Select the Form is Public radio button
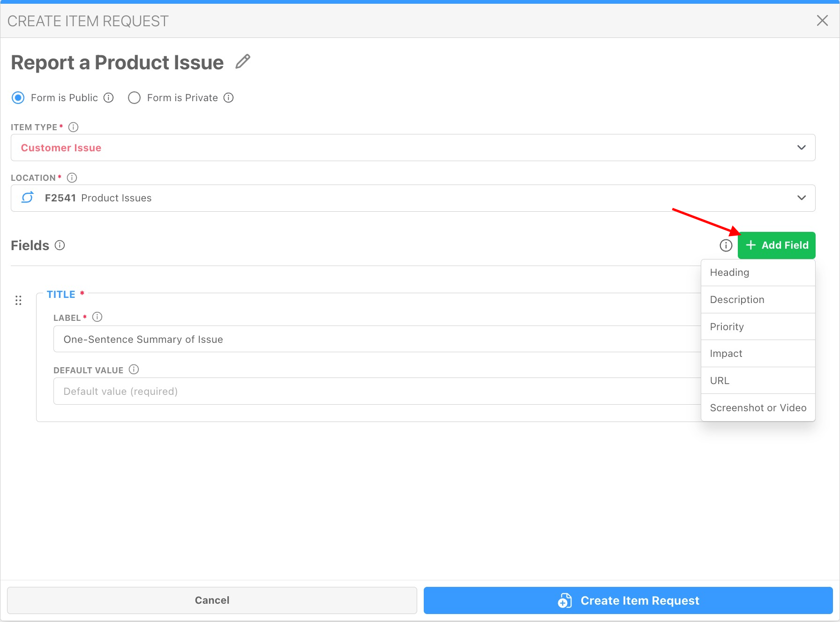Screen dimensions: 840x622 click(18, 97)
